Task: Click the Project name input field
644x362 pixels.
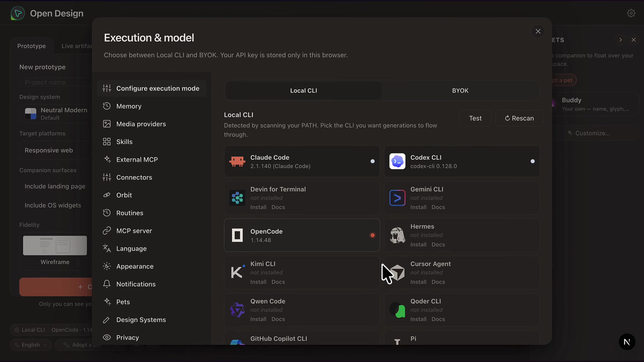Action: coord(56,82)
